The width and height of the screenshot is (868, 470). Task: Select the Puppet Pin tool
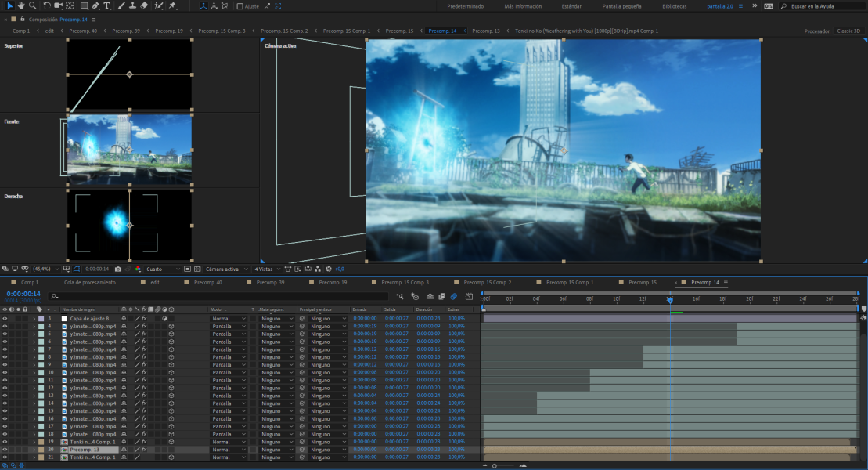pos(172,5)
